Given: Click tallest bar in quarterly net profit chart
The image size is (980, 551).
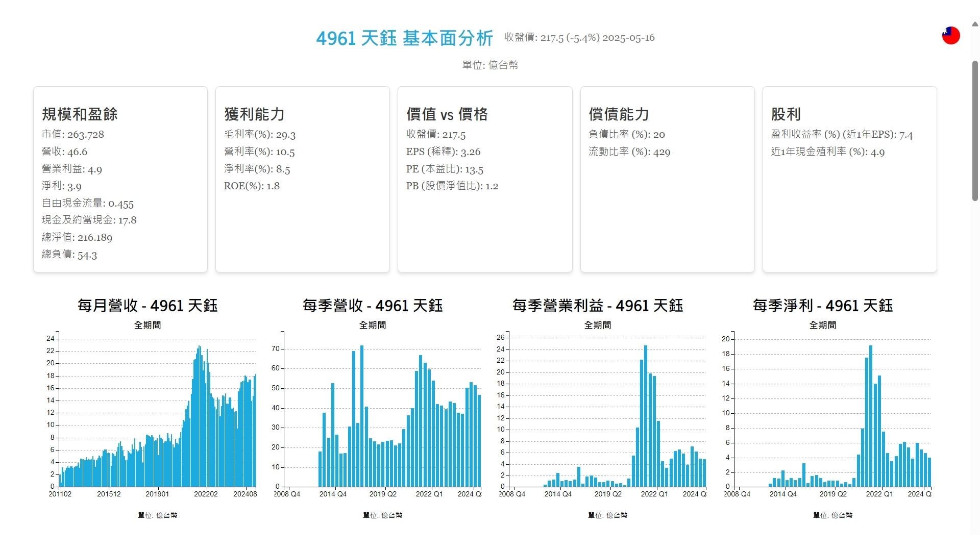Looking at the screenshot, I should click(x=871, y=416).
